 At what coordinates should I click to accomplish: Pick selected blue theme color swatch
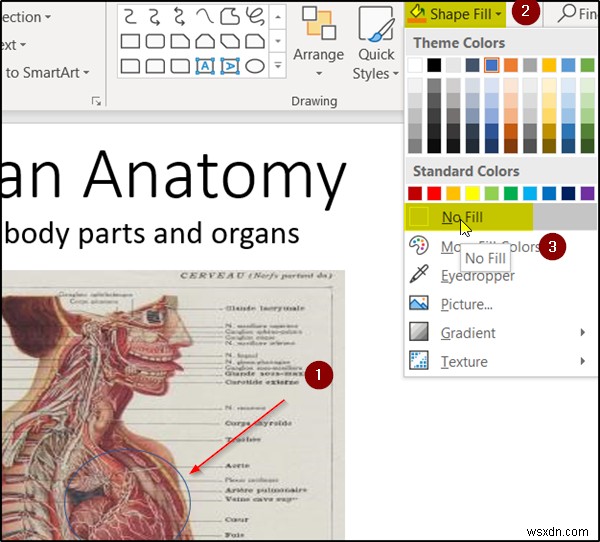point(492,65)
